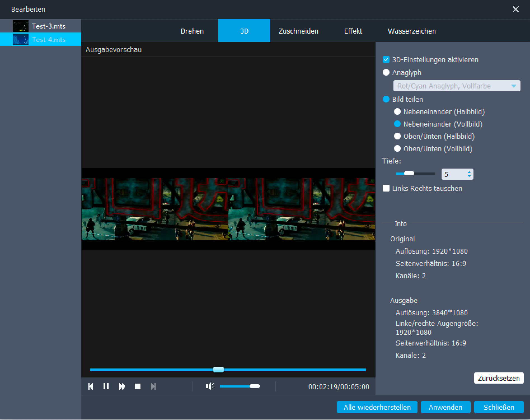Mute the preview audio speaker icon
Viewport: 530px width, 420px height.
point(210,386)
